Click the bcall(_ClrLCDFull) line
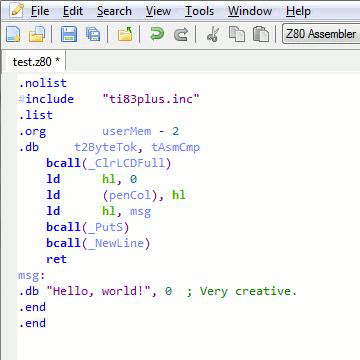The image size is (360, 360). coord(109,163)
